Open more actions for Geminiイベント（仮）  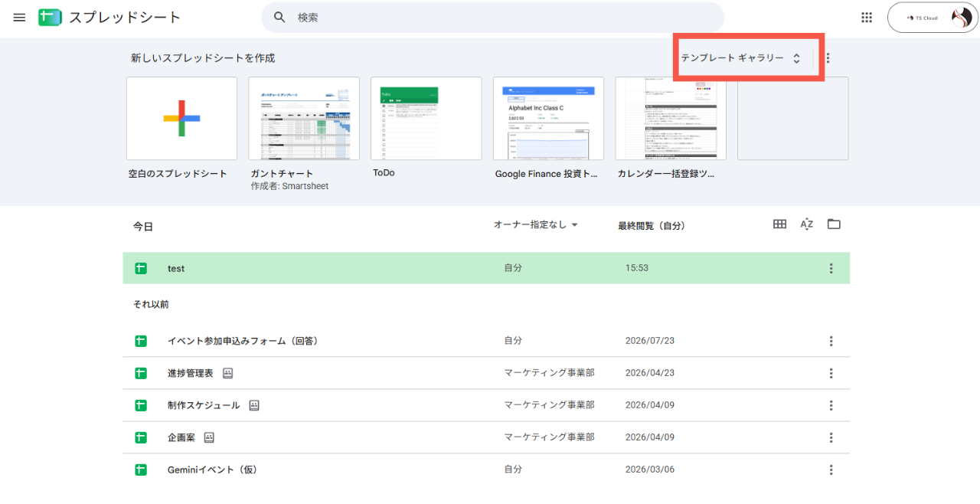click(x=831, y=470)
